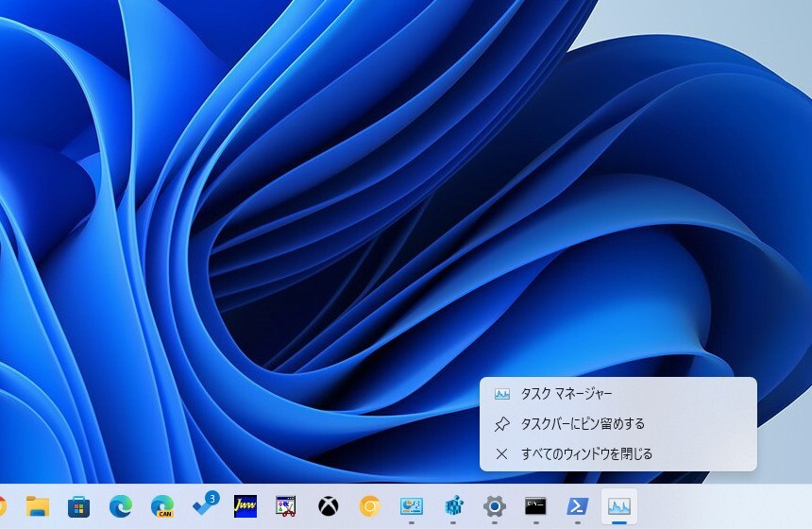Switch to the blue cubes Registry Editor icon
This screenshot has height=529, width=812.
452,506
